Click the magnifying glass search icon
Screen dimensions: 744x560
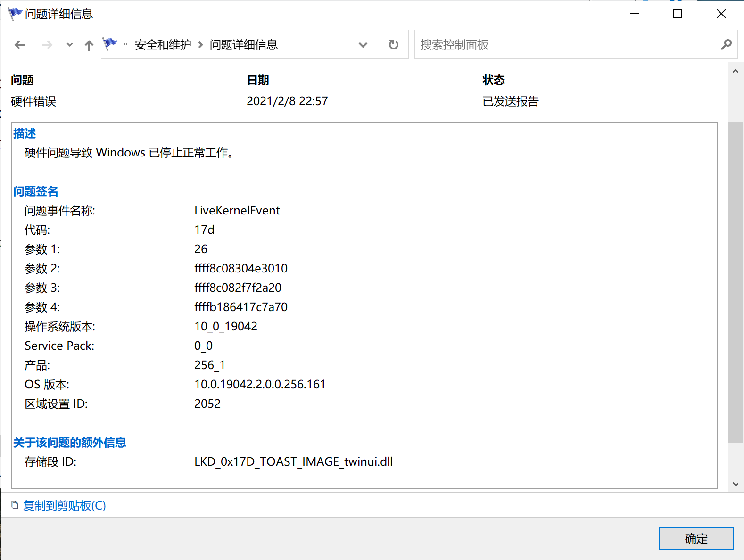[x=726, y=45]
